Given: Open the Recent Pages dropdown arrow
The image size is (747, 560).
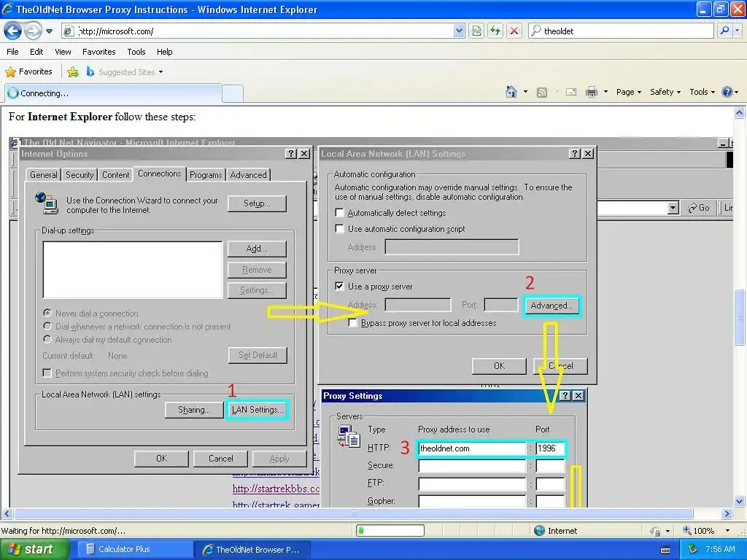Looking at the screenshot, I should pos(49,31).
